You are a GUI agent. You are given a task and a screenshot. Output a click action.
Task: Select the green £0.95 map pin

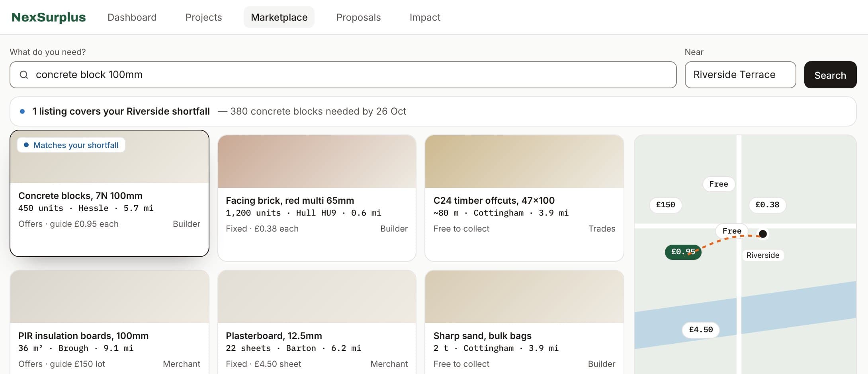coord(683,252)
